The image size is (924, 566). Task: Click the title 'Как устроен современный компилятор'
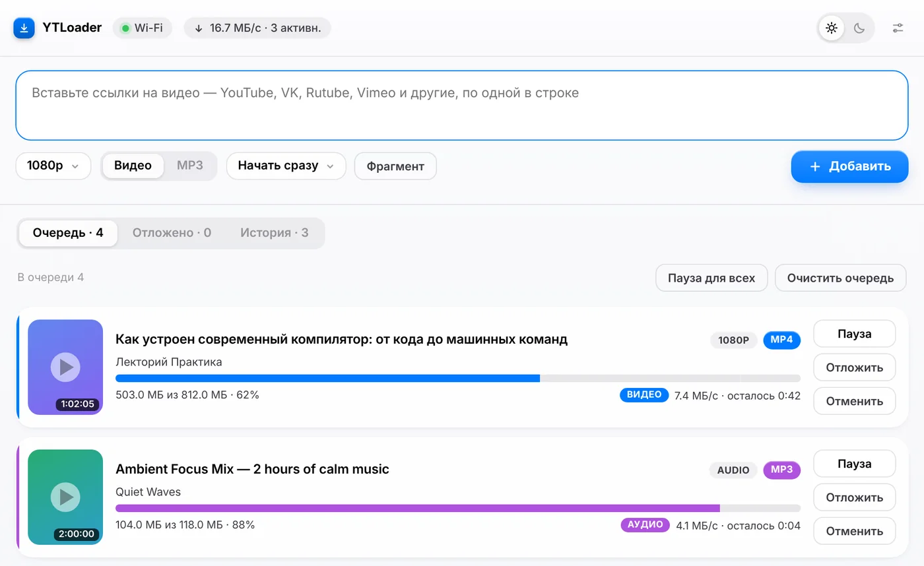pos(341,339)
